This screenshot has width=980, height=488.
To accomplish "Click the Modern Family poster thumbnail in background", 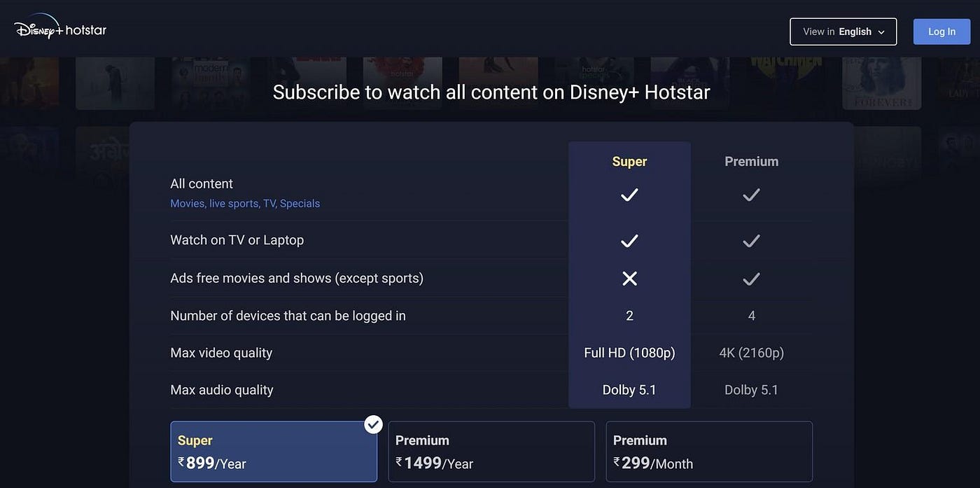I will click(x=211, y=83).
